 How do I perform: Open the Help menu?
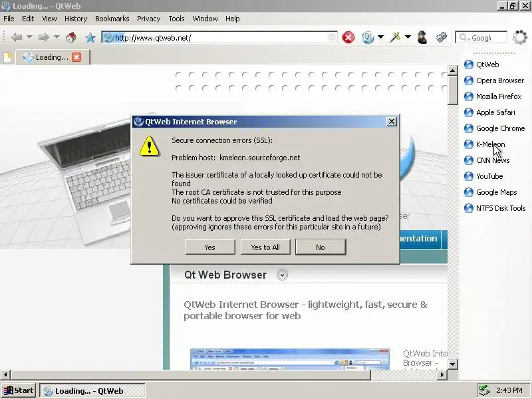coord(232,19)
